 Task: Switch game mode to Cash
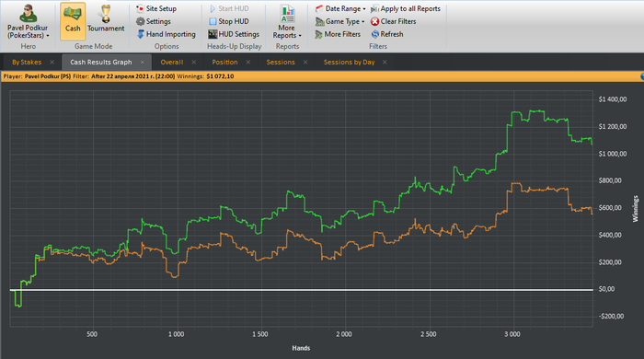click(73, 21)
